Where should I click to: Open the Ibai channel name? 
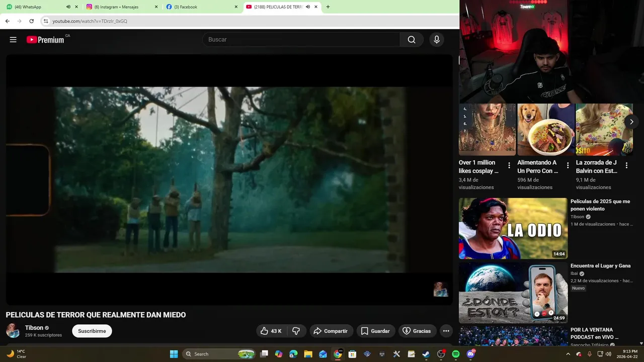[x=574, y=274]
